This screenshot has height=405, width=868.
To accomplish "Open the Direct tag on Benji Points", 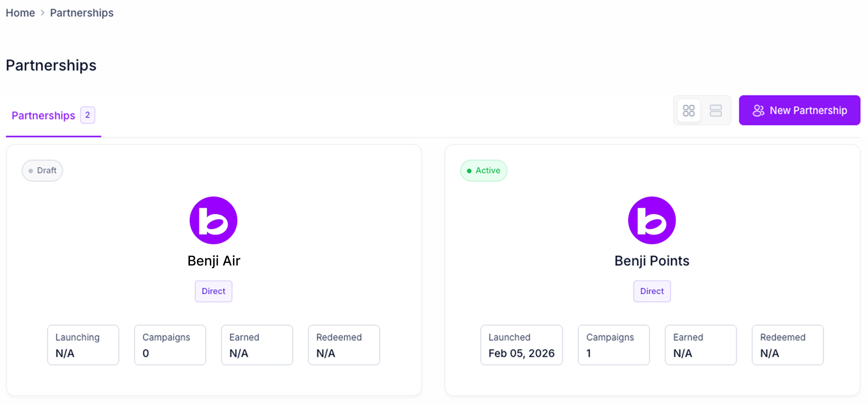I will tap(651, 291).
